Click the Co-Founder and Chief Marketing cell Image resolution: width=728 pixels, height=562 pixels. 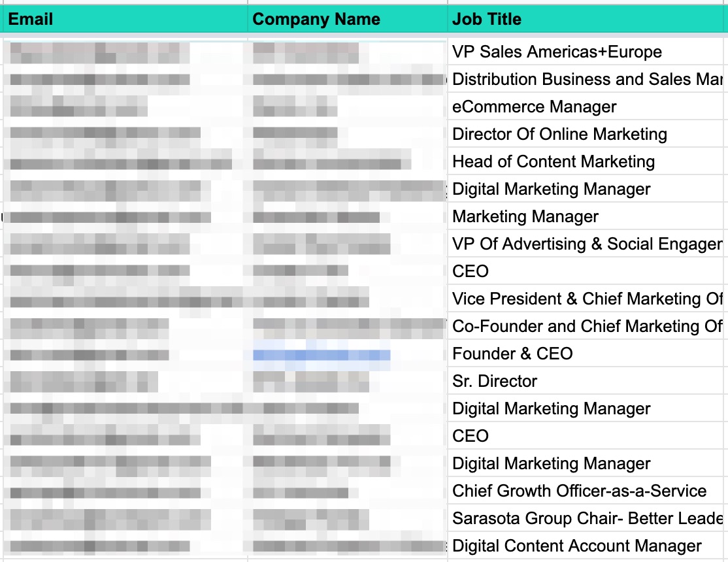pyautogui.click(x=587, y=327)
